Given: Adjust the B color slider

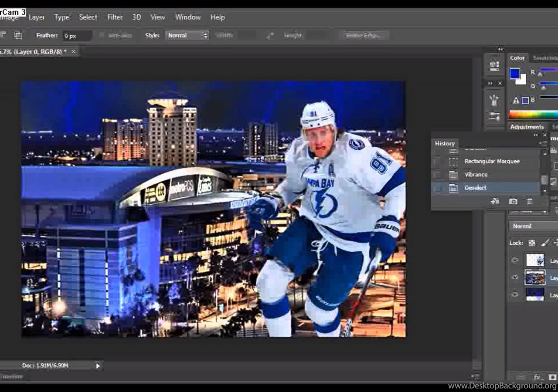Looking at the screenshot, I should (x=548, y=98).
